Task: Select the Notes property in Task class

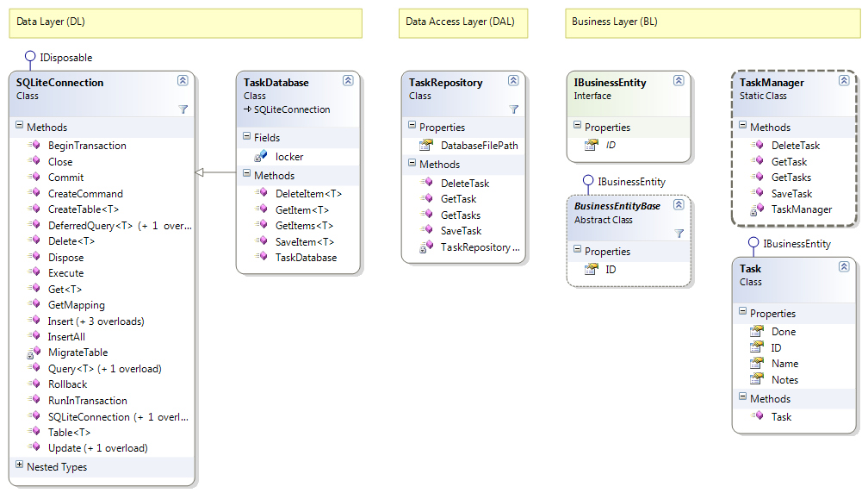Action: click(x=784, y=380)
